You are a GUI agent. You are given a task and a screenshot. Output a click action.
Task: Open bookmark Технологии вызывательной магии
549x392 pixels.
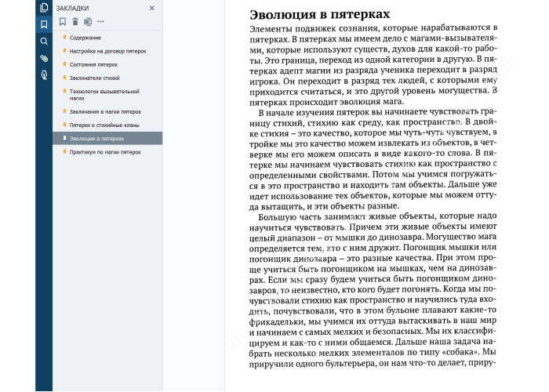tap(100, 95)
